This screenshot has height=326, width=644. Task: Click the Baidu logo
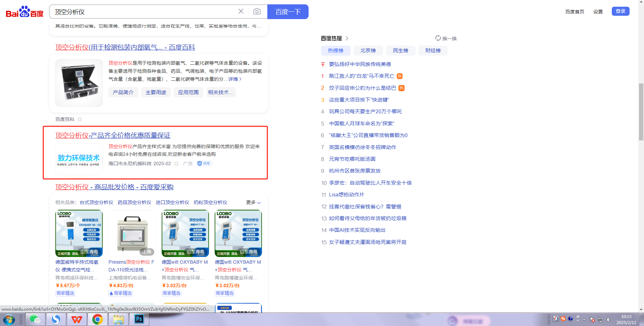point(24,12)
